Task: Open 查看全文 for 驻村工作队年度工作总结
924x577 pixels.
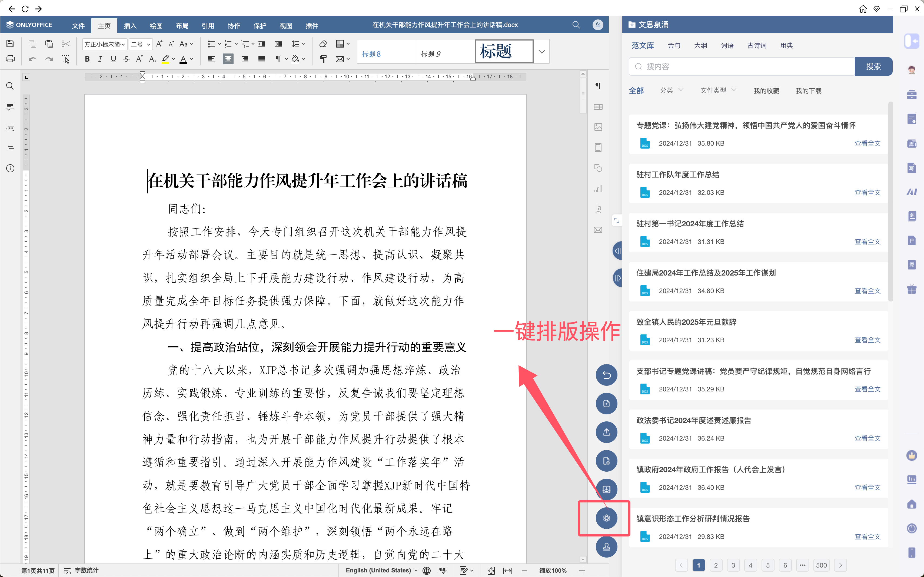Action: tap(868, 192)
